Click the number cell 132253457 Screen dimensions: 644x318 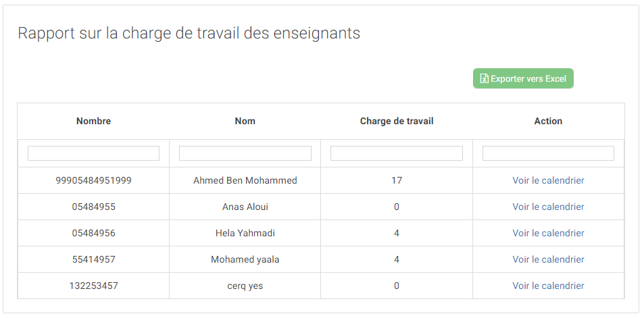[x=94, y=286]
